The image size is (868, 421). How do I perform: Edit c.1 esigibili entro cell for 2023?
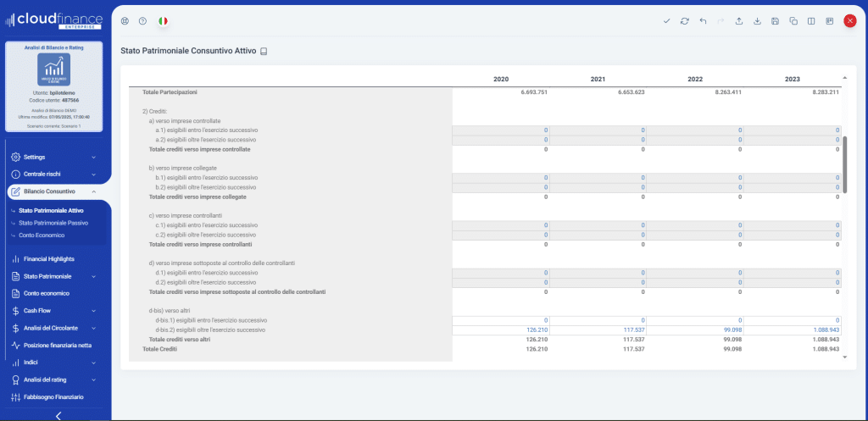pyautogui.click(x=793, y=225)
